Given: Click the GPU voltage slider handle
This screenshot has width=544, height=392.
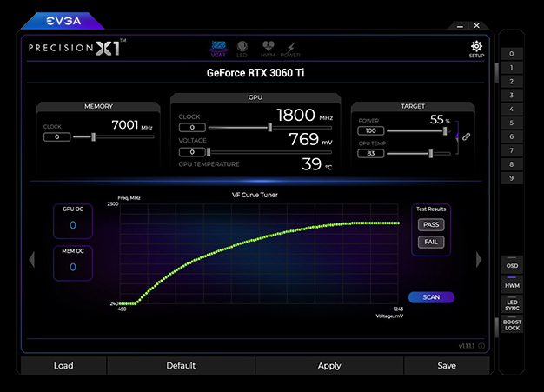Looking at the screenshot, I should (x=209, y=152).
